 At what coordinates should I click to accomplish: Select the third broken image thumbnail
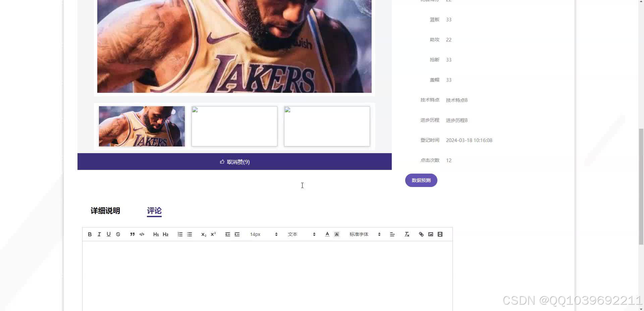coord(327,126)
